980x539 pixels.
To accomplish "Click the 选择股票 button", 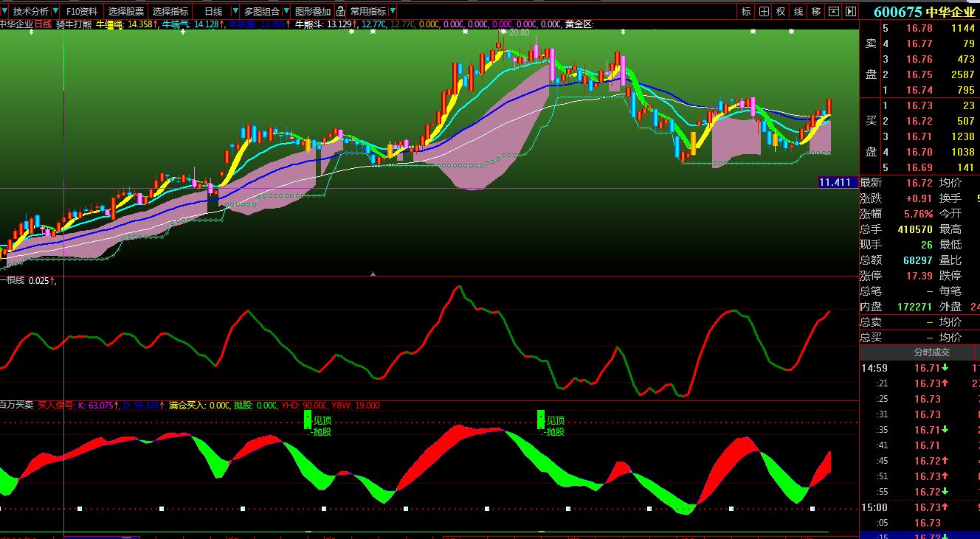I will coord(126,11).
